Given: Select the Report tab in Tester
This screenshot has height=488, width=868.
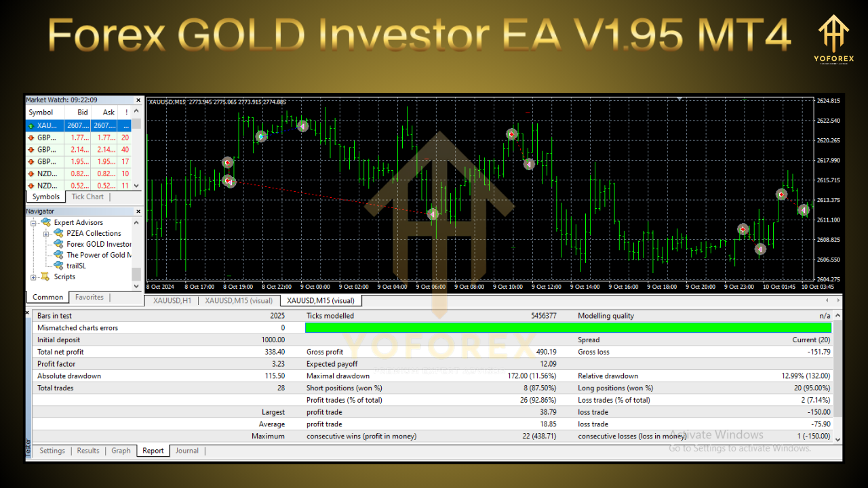Looking at the screenshot, I should (x=153, y=451).
